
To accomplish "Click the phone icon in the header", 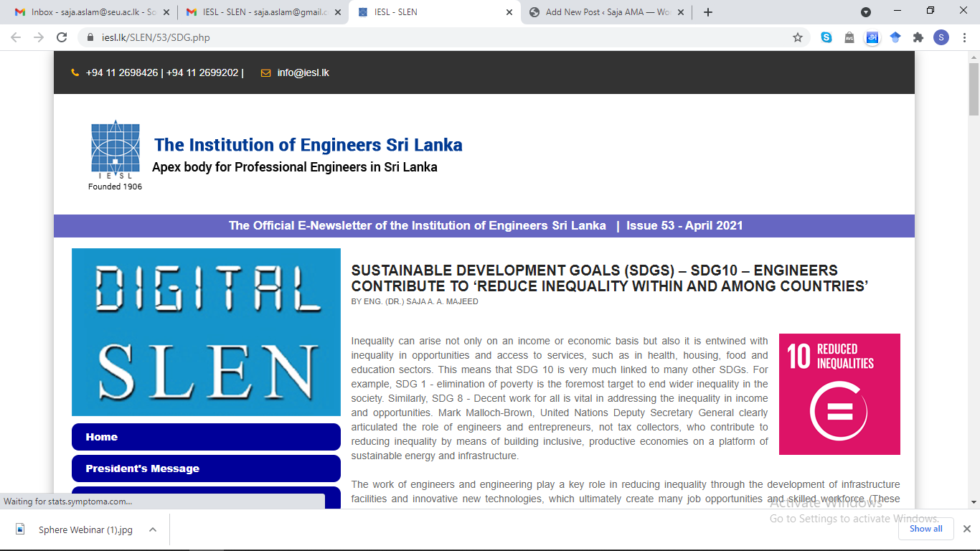I will (75, 72).
